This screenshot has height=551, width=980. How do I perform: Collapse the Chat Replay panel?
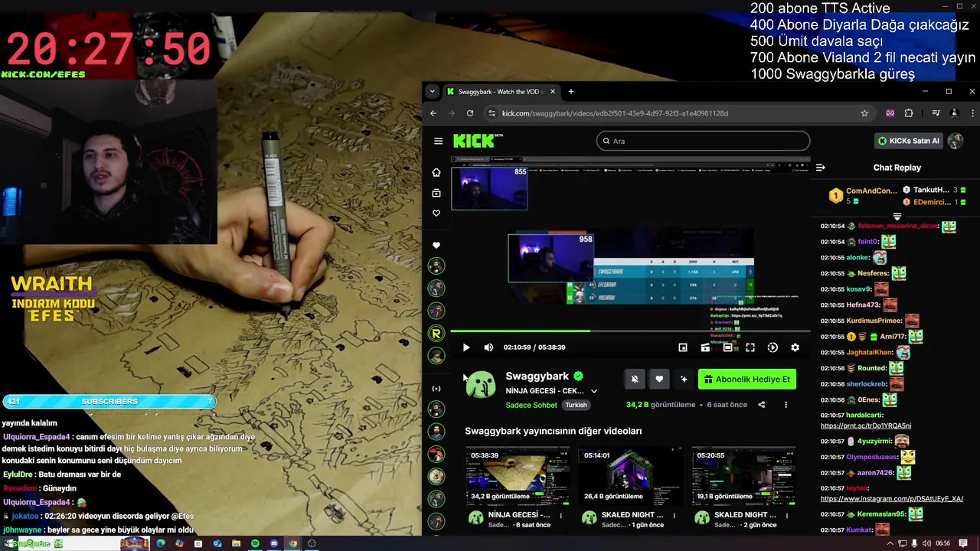coord(820,168)
